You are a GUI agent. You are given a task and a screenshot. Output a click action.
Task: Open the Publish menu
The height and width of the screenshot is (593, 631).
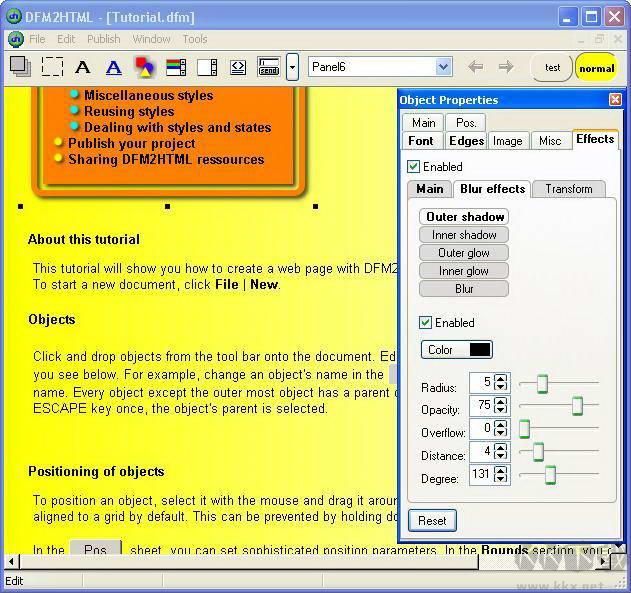104,39
